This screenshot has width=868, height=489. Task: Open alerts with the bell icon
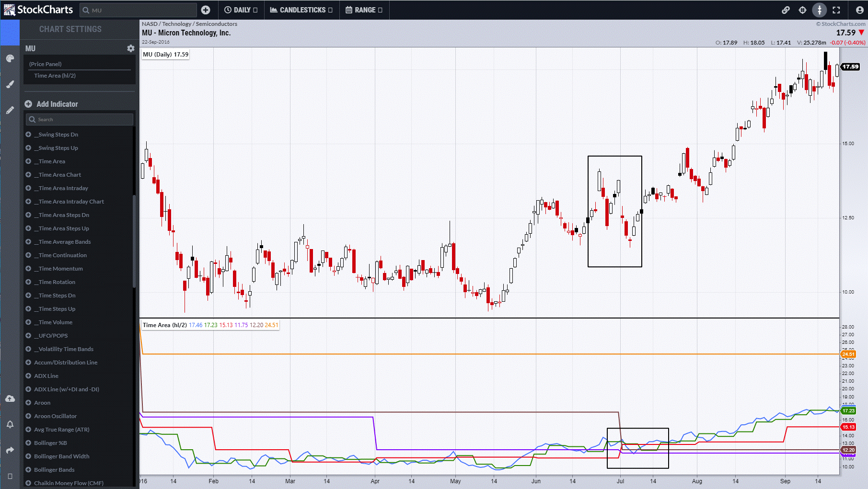tap(10, 424)
